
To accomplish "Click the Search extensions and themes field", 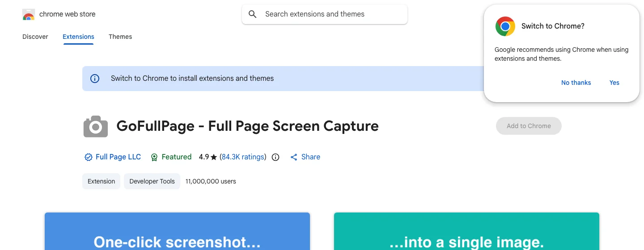I will [325, 14].
